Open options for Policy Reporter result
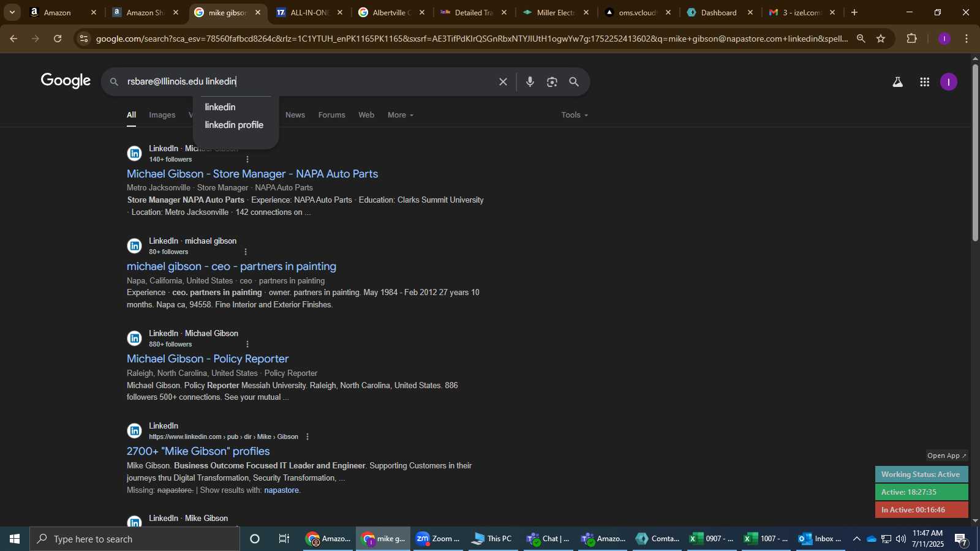 tap(247, 344)
